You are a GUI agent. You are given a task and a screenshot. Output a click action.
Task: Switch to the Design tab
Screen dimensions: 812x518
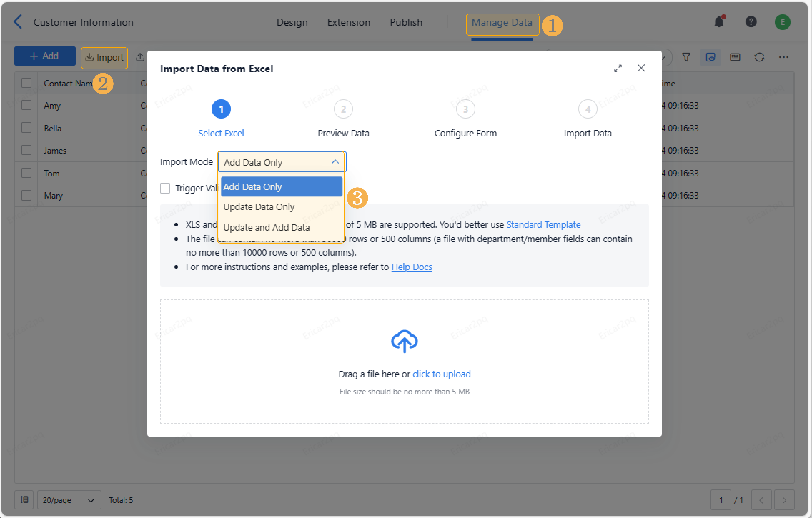pos(292,22)
